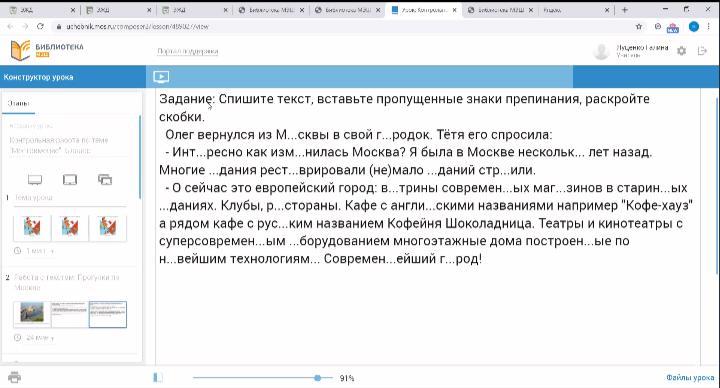720x388 pixels.
Task: Select the multiple-screens view icon
Action: [105, 180]
